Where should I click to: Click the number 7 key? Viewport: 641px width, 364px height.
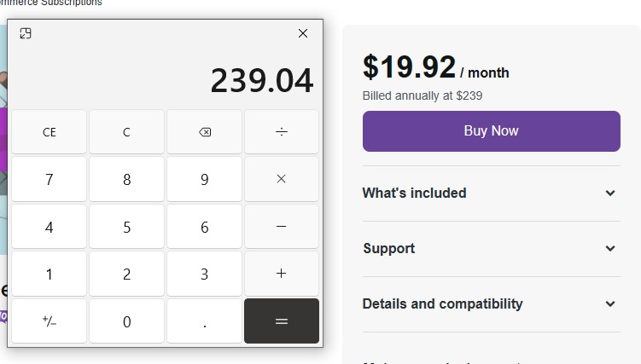pos(49,179)
